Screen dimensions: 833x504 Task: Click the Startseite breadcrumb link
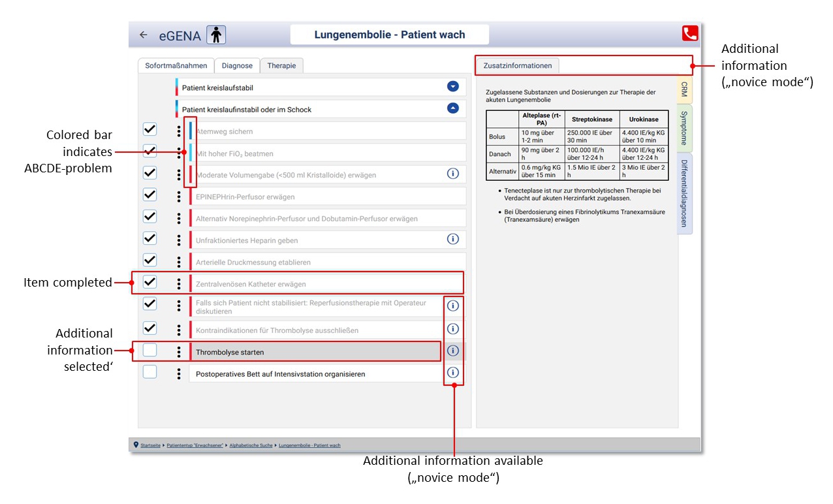pyautogui.click(x=150, y=445)
